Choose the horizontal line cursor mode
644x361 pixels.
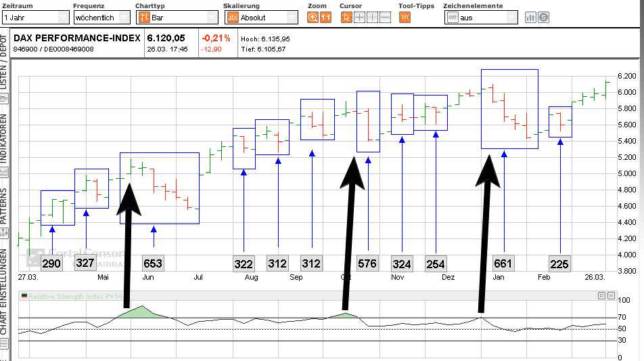point(386,17)
